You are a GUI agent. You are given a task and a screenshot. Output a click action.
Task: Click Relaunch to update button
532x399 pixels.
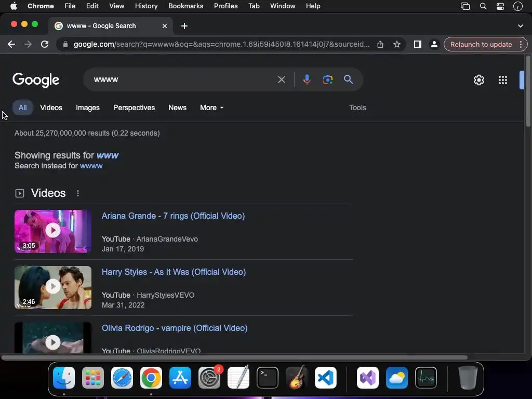click(481, 45)
